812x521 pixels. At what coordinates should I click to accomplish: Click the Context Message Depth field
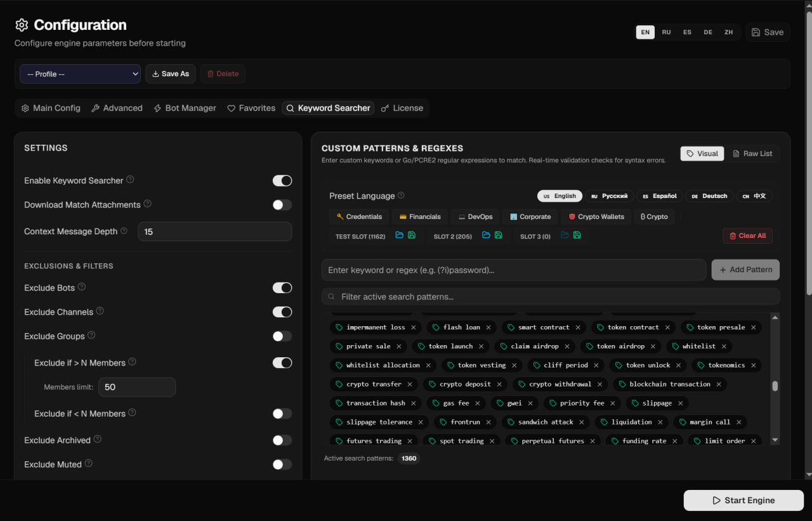[215, 232]
